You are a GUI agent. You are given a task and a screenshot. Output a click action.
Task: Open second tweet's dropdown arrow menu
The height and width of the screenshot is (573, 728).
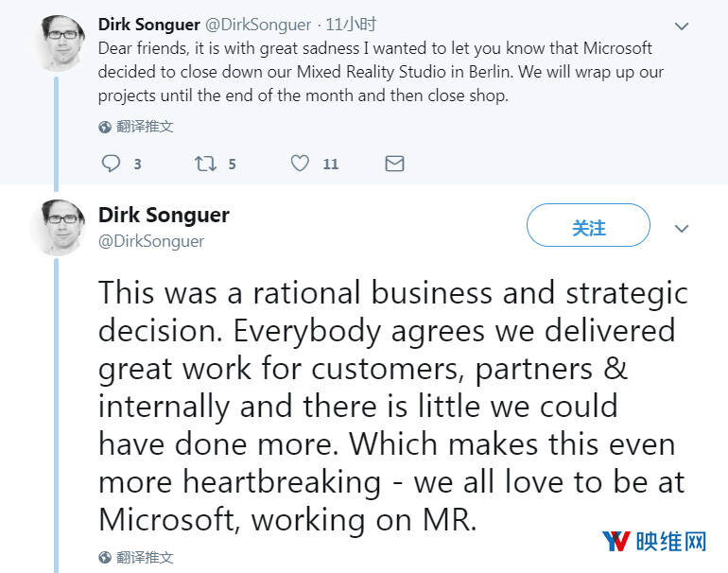pos(681,229)
